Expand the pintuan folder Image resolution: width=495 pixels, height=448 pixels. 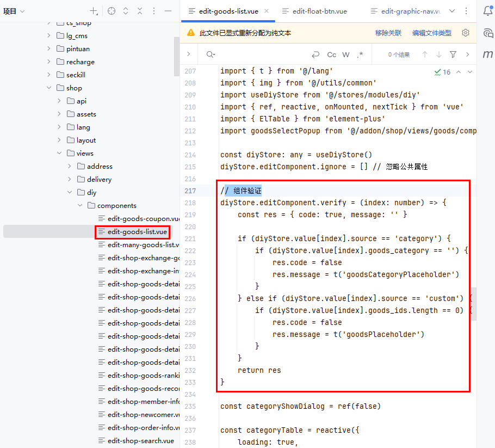[x=48, y=48]
